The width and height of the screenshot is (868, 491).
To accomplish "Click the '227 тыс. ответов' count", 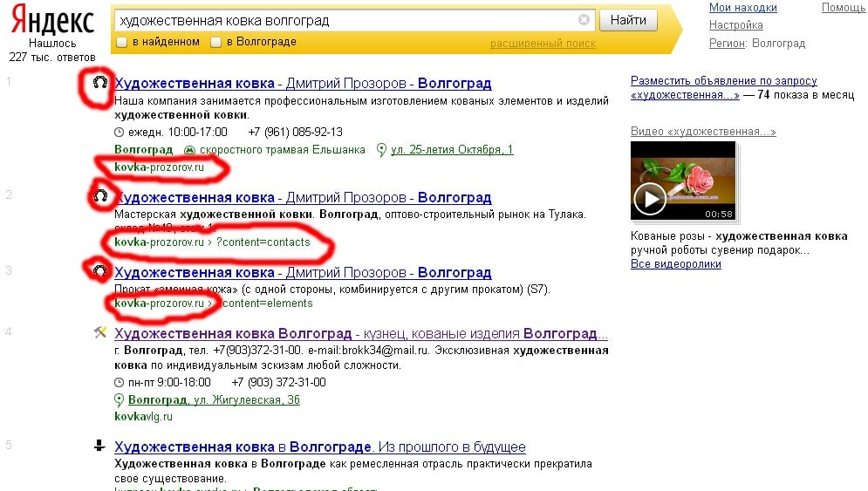I will pos(52,57).
